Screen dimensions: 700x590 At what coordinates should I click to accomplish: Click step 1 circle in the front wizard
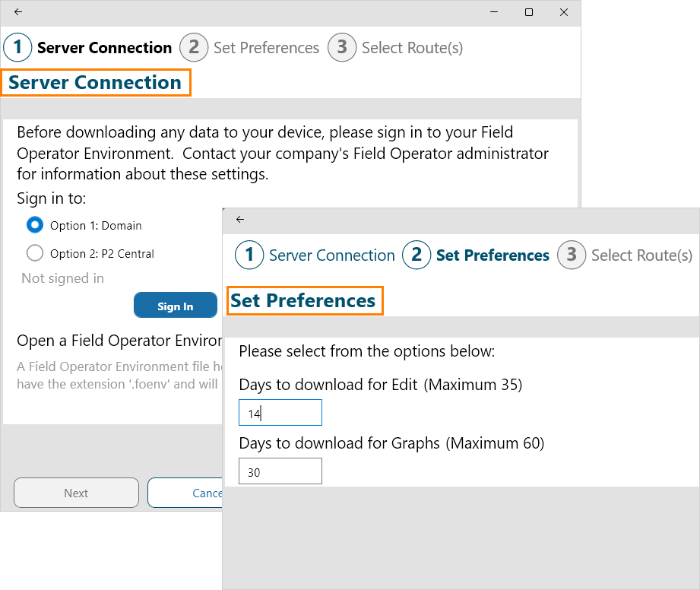[x=249, y=255]
